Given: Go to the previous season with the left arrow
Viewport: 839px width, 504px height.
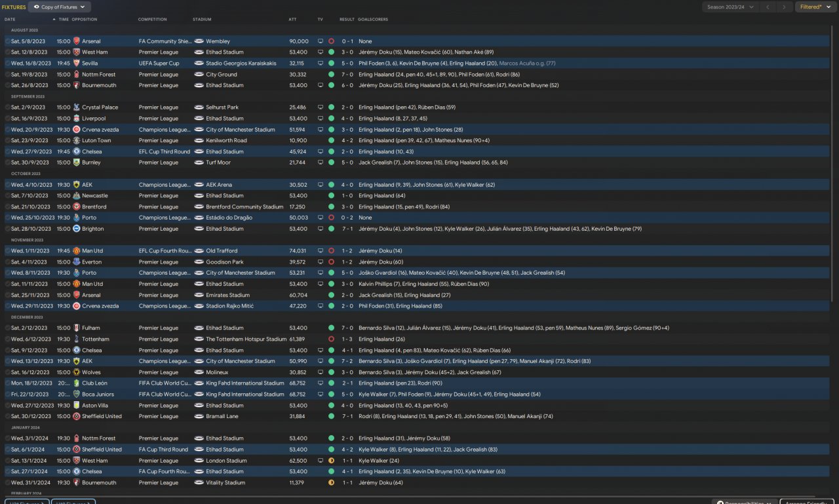Looking at the screenshot, I should tap(768, 7).
